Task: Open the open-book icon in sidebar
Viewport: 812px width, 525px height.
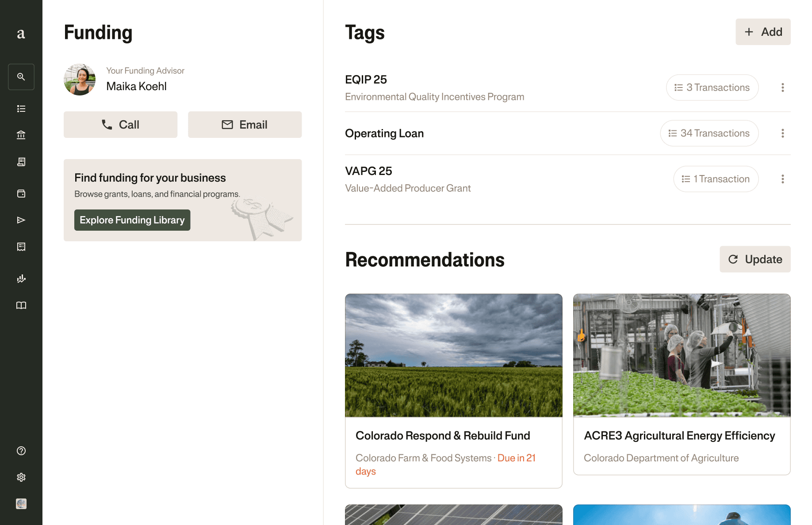Action: 21,305
